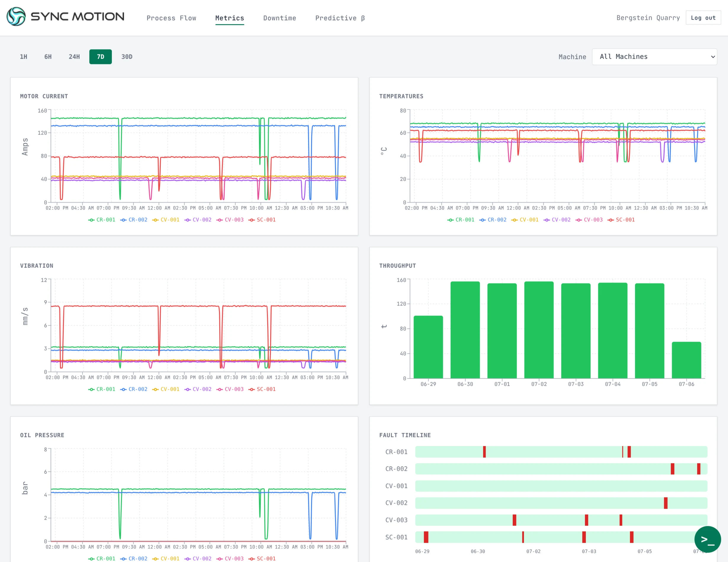Click the Sync Motion logo icon
Viewport: 728px width, 562px height.
click(x=16, y=17)
